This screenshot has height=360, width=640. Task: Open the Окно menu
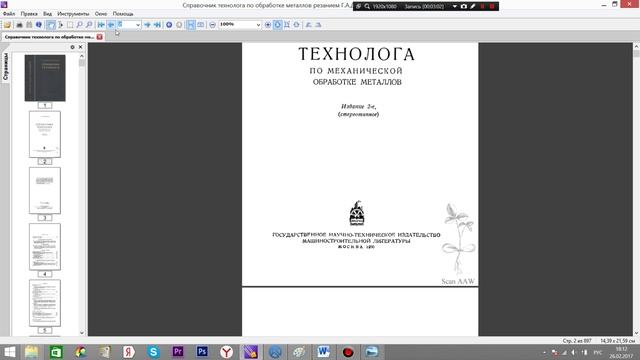(100, 13)
